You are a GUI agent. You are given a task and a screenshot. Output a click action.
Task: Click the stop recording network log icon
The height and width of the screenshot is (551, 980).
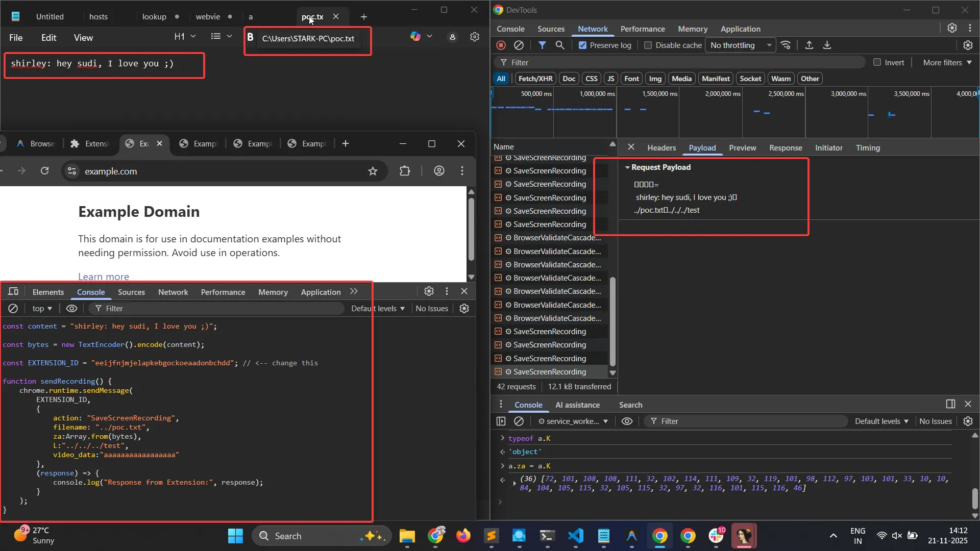(x=501, y=45)
